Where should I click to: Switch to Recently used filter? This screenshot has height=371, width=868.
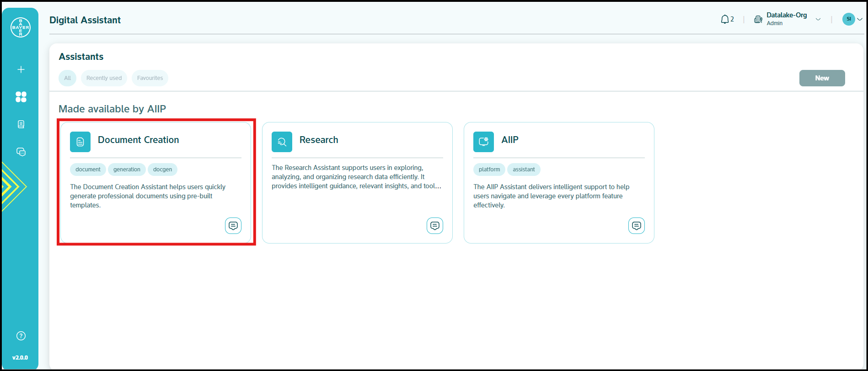pyautogui.click(x=104, y=78)
